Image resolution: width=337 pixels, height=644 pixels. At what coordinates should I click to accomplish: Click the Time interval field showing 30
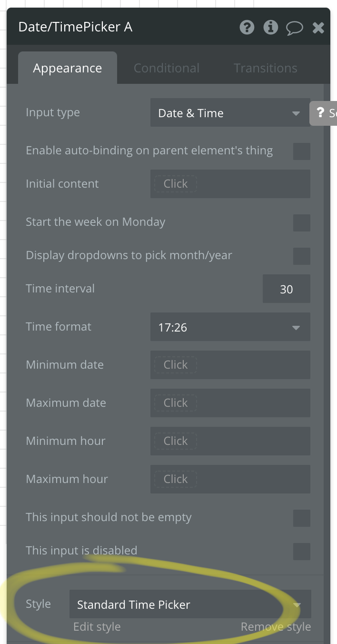coord(287,289)
